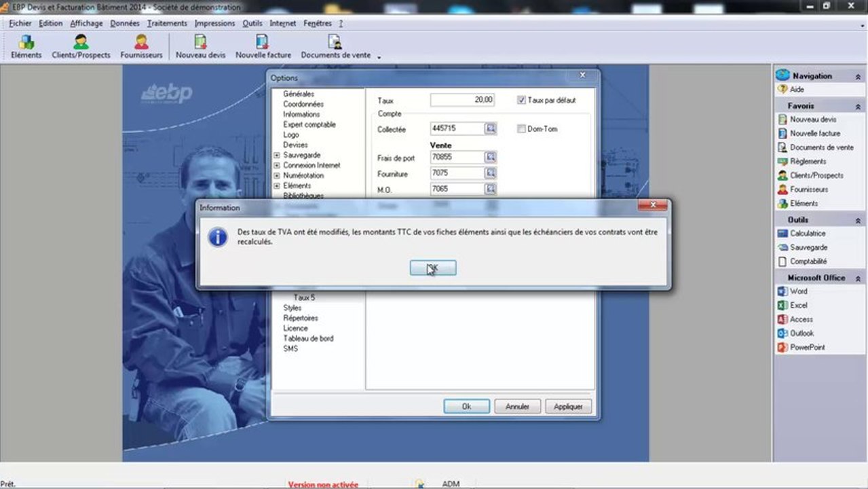Click Ok in the Options dialog
The width and height of the screenshot is (868, 489).
pyautogui.click(x=466, y=406)
